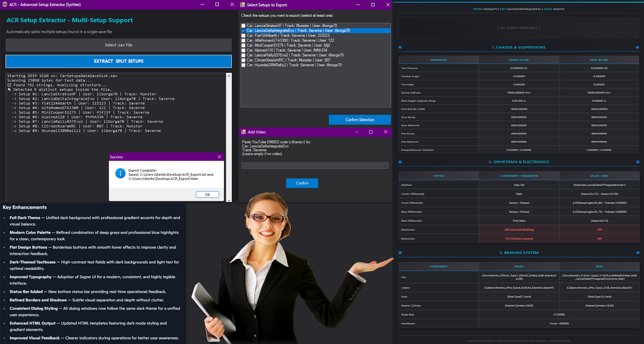
Task: Check the MiniCooperS1275 setup checkbox
Action: tap(243, 45)
